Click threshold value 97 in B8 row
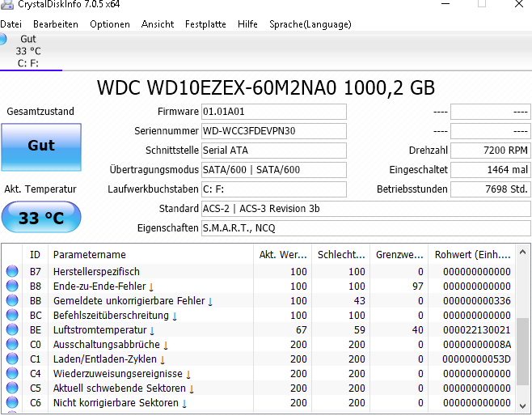Screen dimensions: 532x416 click(x=418, y=287)
